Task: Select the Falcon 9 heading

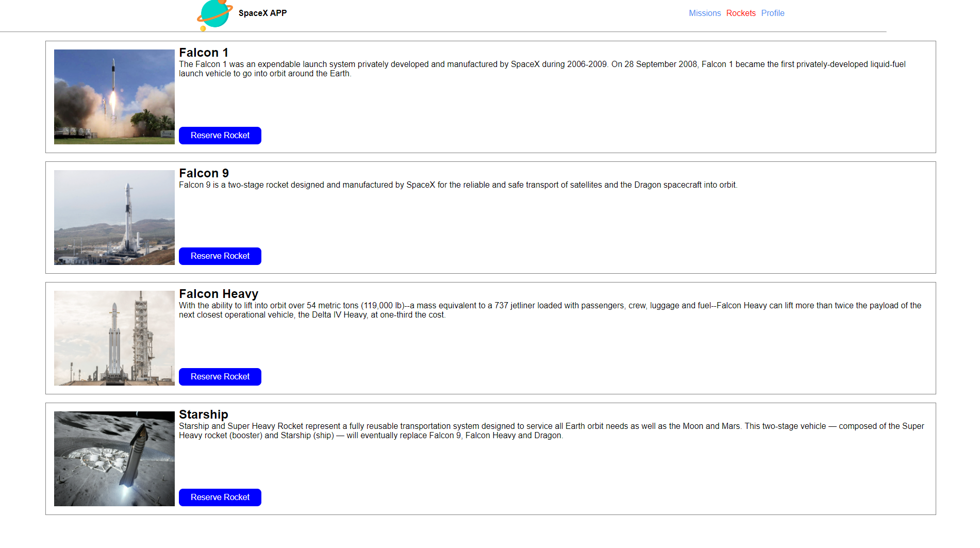Action: pyautogui.click(x=204, y=173)
